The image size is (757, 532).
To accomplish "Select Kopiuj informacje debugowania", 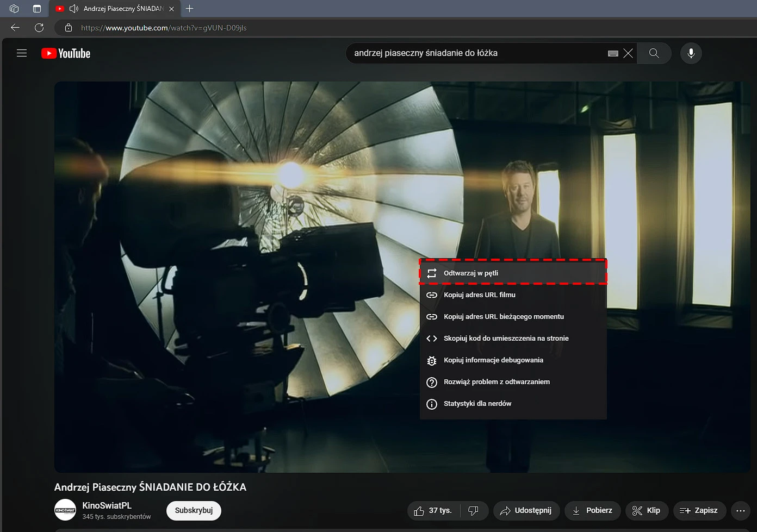I will (513, 360).
